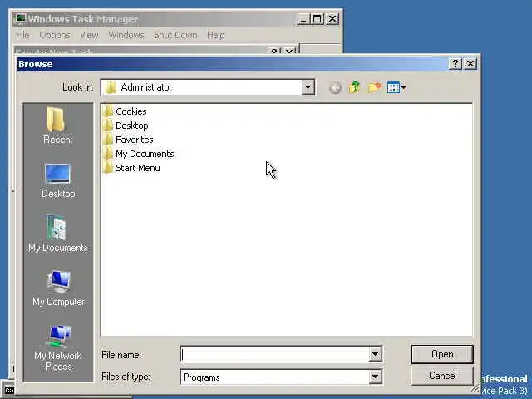This screenshot has height=399, width=532.
Task: Expand the Files of type dropdown
Action: point(375,377)
